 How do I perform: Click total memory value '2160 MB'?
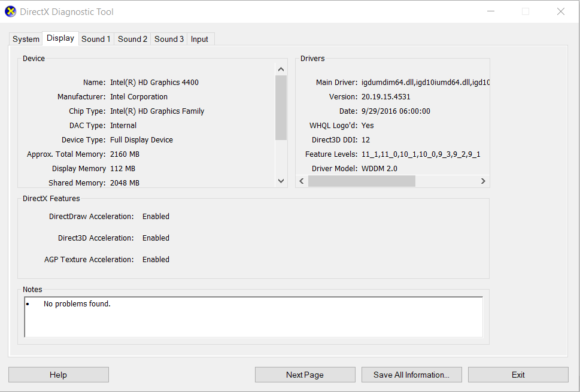(x=124, y=154)
